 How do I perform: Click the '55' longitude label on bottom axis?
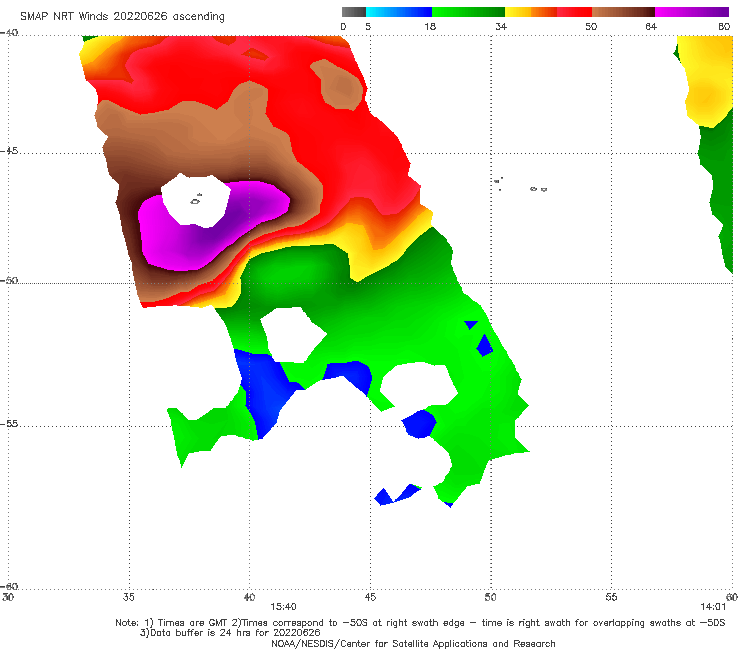(611, 597)
